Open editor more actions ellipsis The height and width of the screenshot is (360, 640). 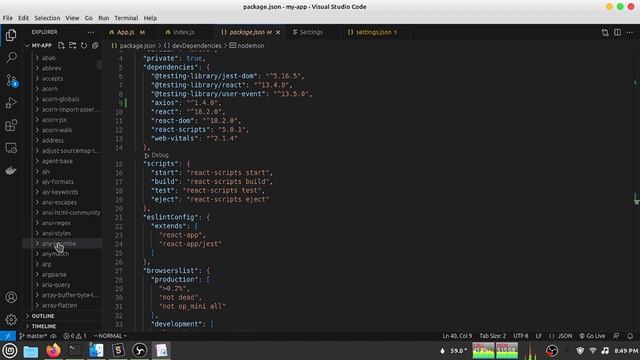point(629,32)
